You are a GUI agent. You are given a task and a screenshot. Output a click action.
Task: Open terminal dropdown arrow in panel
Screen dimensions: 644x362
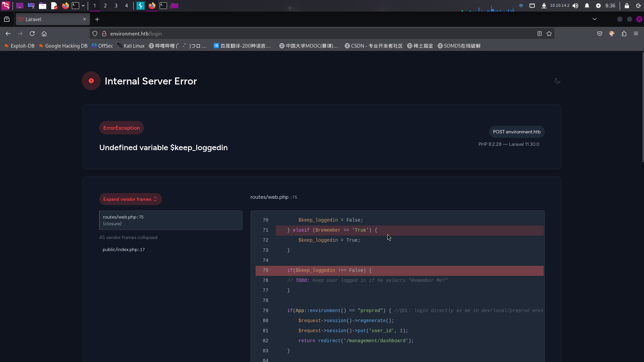tap(83, 6)
